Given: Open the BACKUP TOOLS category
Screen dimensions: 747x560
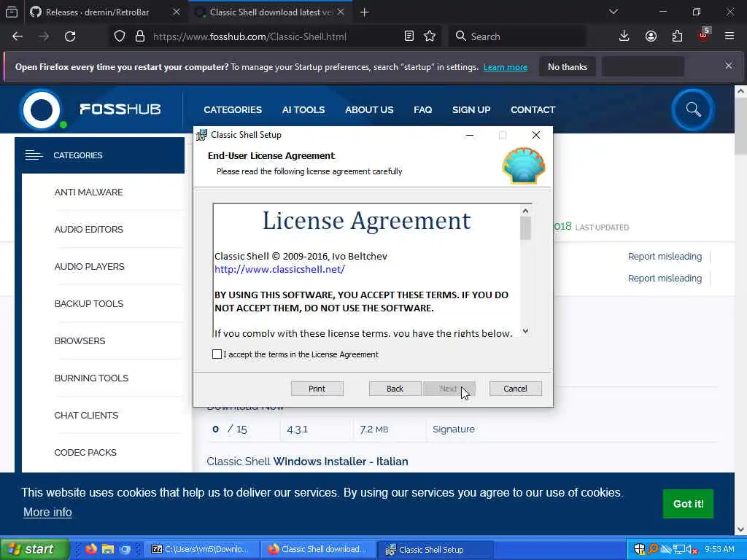Looking at the screenshot, I should click(x=88, y=304).
